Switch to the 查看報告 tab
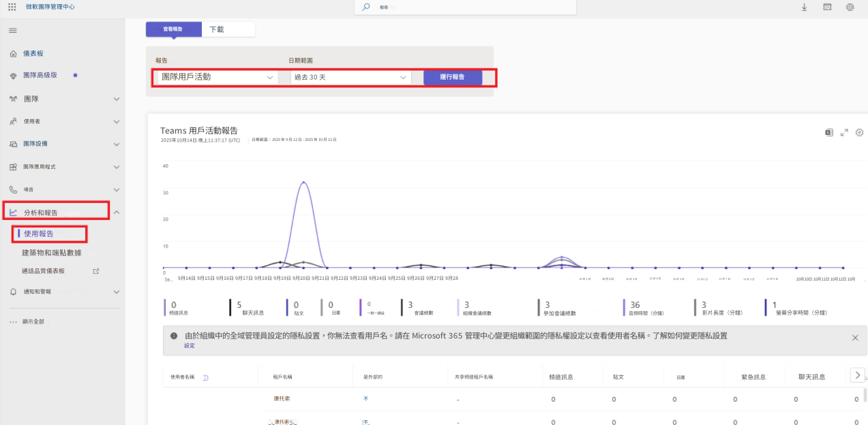The width and height of the screenshot is (868, 425). click(173, 29)
